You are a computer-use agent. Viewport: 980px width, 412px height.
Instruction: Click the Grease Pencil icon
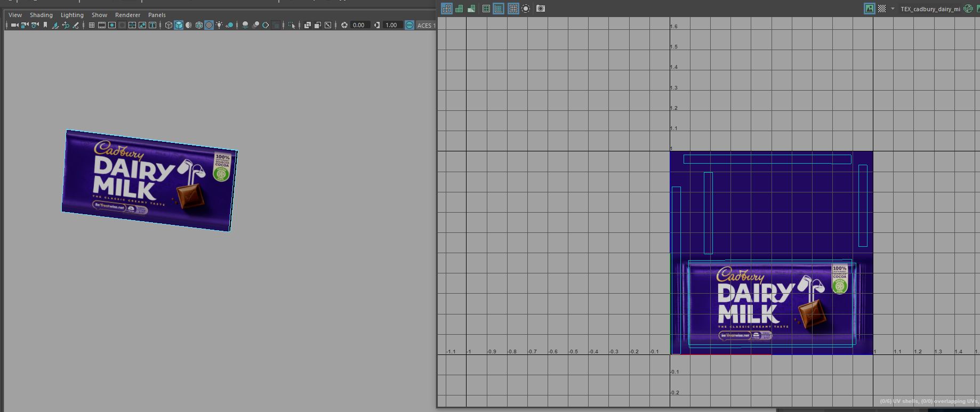point(76,25)
